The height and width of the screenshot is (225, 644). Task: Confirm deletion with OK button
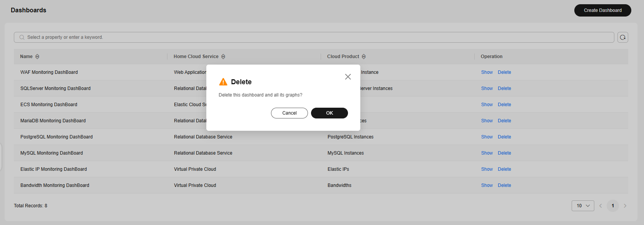point(330,113)
